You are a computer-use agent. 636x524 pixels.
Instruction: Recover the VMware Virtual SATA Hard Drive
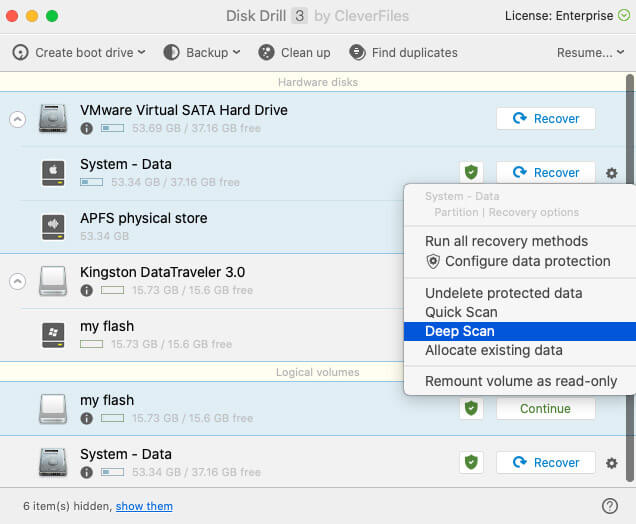[x=546, y=118]
